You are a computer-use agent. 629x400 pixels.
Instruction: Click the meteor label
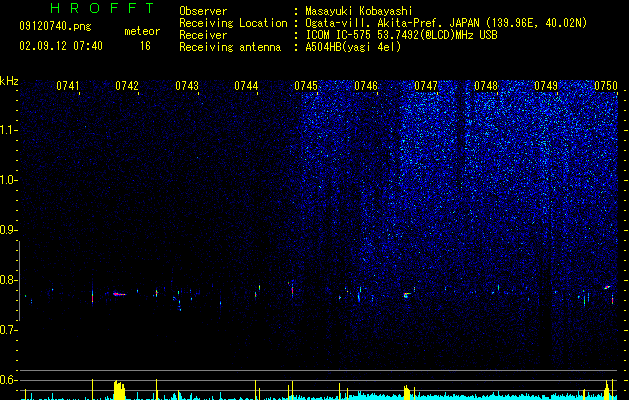pyautogui.click(x=142, y=31)
